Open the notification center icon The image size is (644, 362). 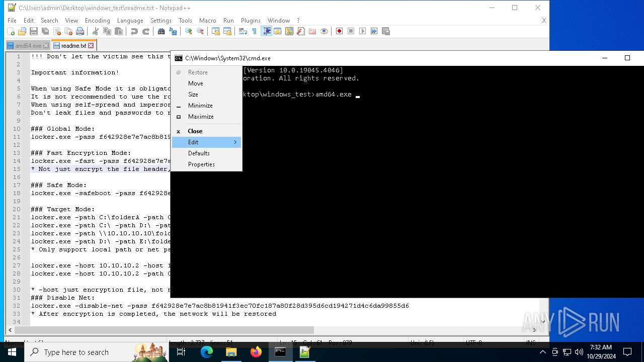(627, 352)
